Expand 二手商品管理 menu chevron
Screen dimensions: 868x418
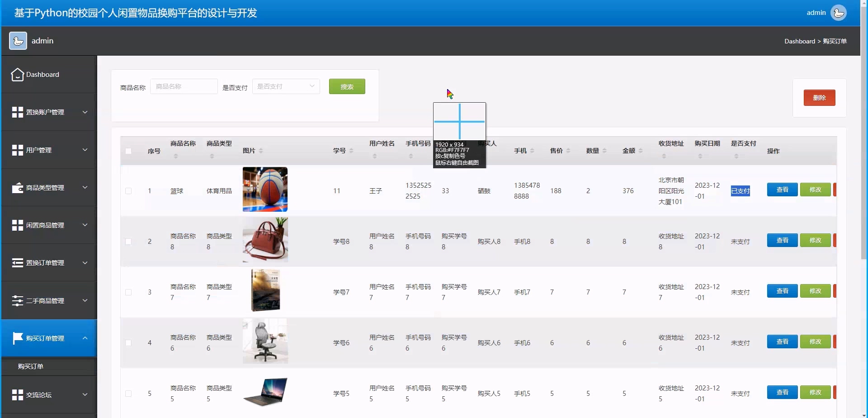coord(85,300)
